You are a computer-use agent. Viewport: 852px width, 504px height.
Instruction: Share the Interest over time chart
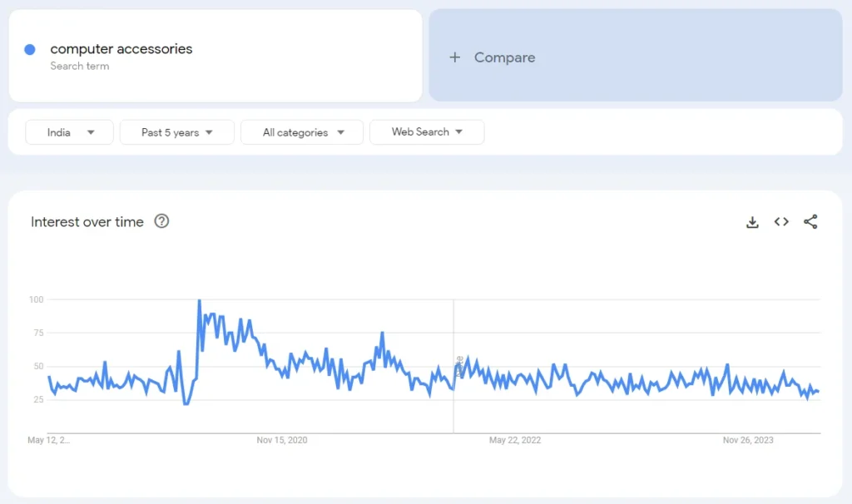pos(810,222)
